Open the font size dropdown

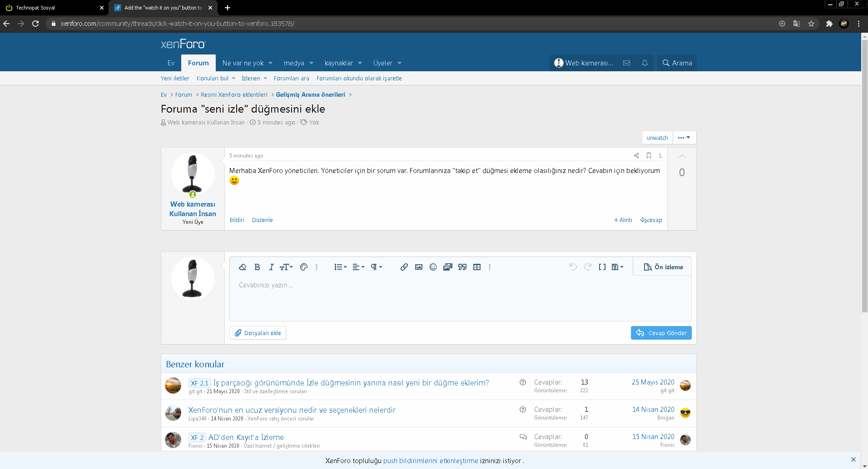[x=286, y=267]
